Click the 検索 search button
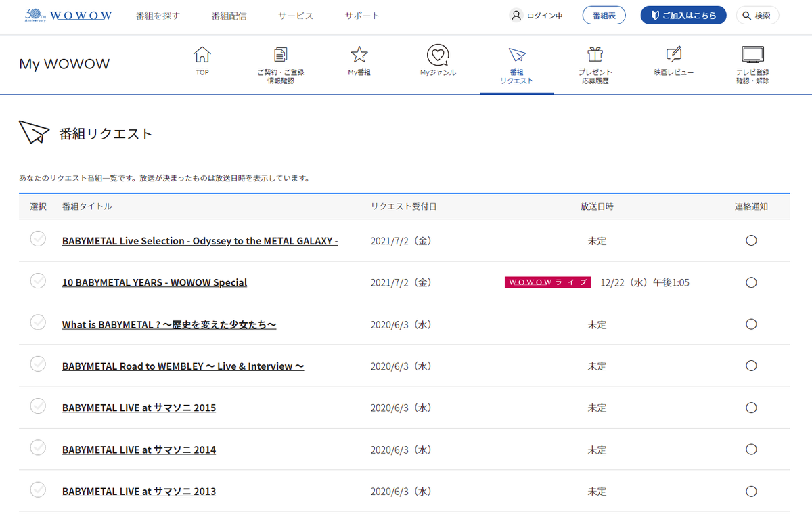 (x=757, y=15)
